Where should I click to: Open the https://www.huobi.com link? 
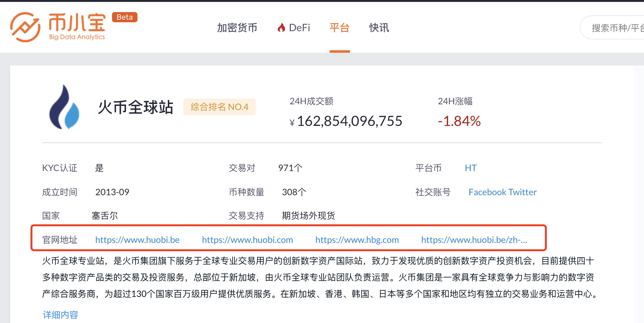[248, 240]
